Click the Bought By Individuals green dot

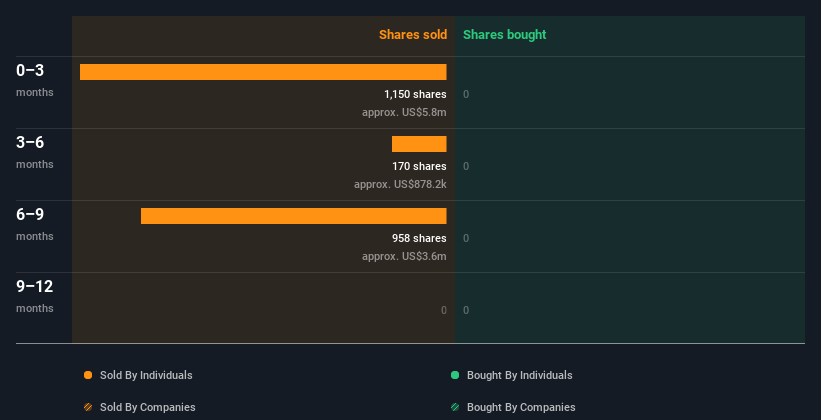[455, 375]
